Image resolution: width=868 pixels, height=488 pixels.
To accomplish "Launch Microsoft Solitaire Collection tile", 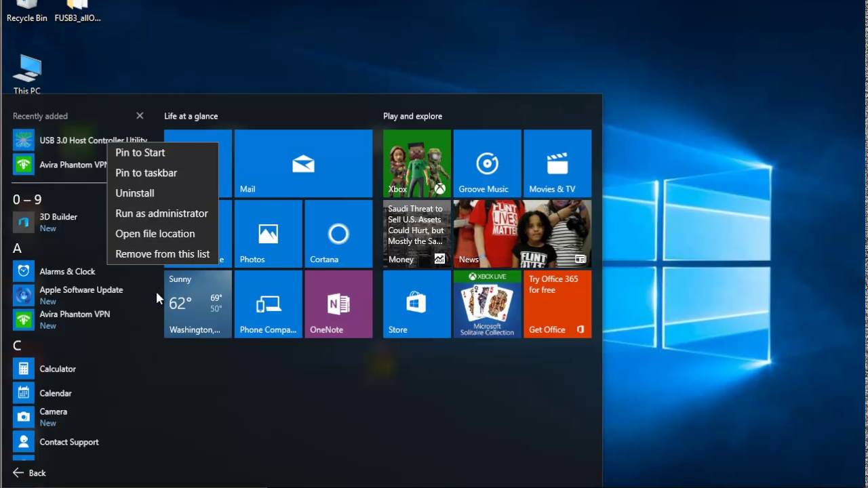I will (488, 304).
